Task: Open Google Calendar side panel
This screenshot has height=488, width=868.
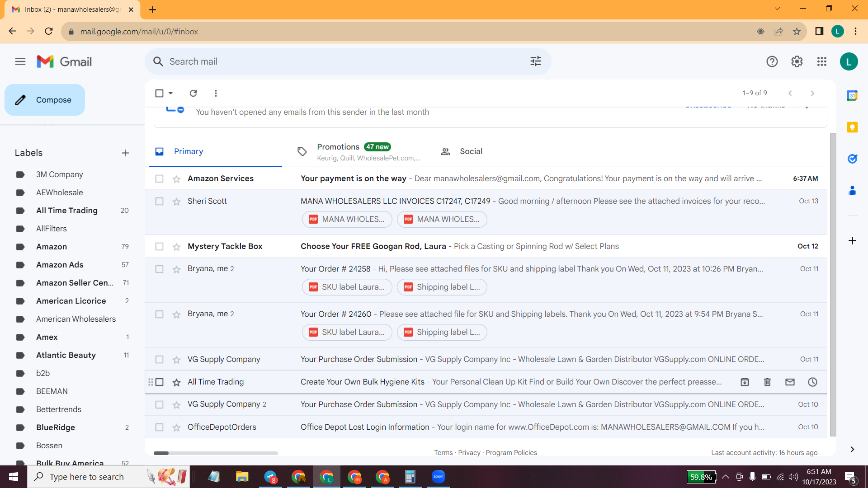Action: tap(852, 95)
